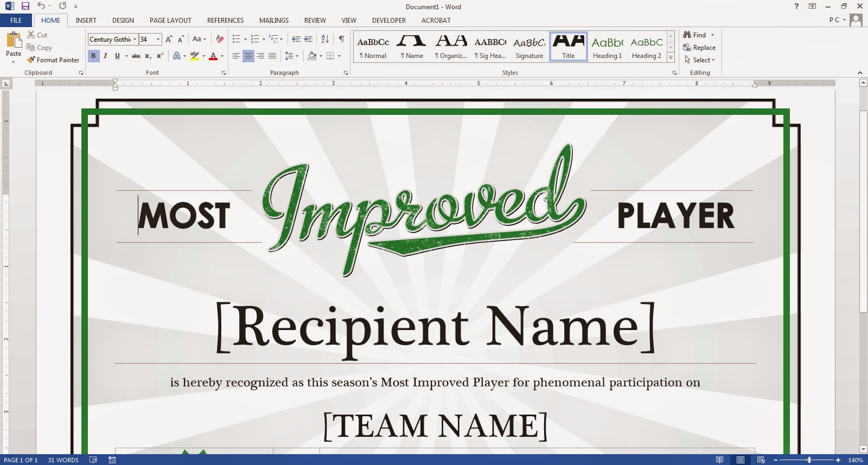Click the 31 WORDS count in status bar

(x=63, y=460)
